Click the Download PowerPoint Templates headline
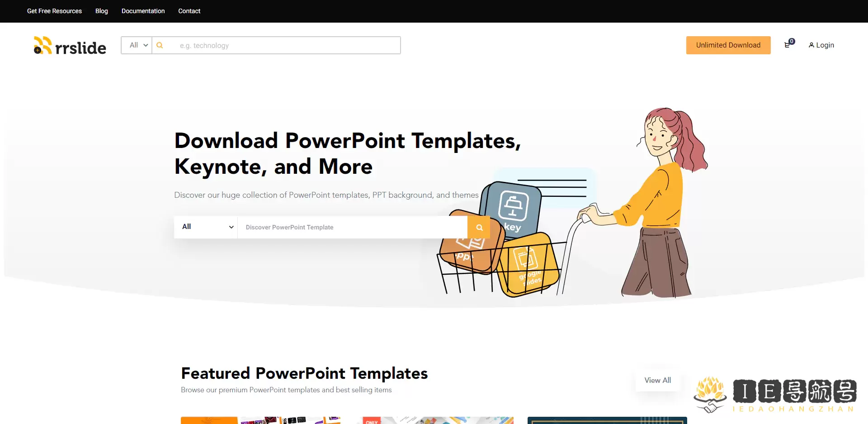This screenshot has height=424, width=868. coord(348,153)
